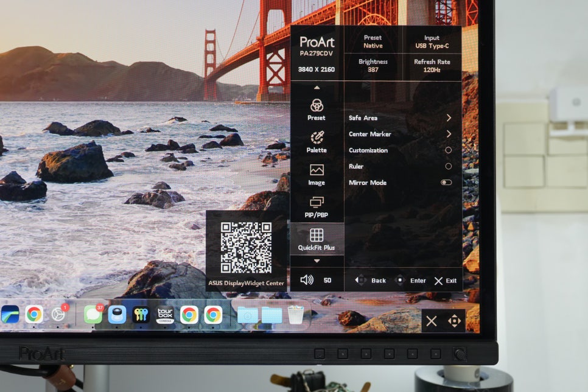Open the plain folder beside Trash
588x392 pixels.
(x=271, y=315)
